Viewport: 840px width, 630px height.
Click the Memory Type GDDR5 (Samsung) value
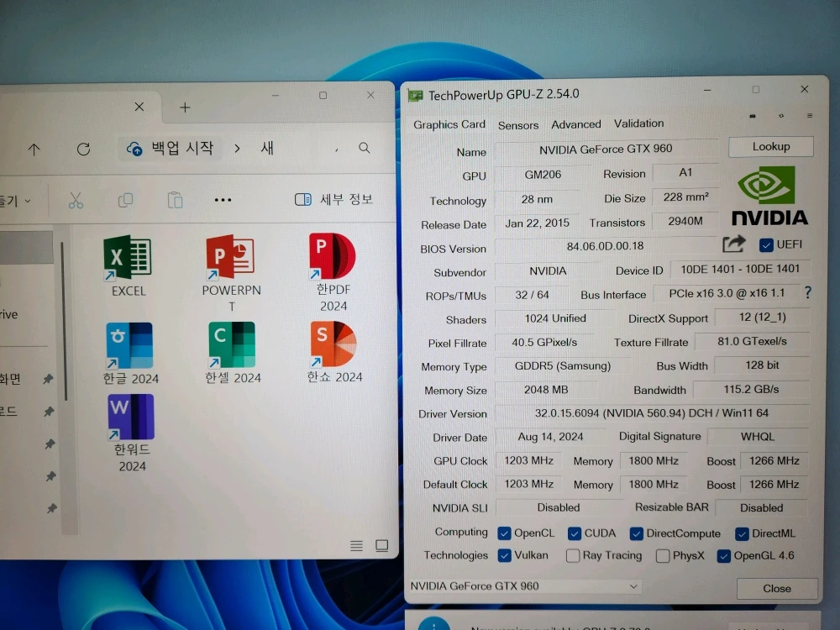563,366
